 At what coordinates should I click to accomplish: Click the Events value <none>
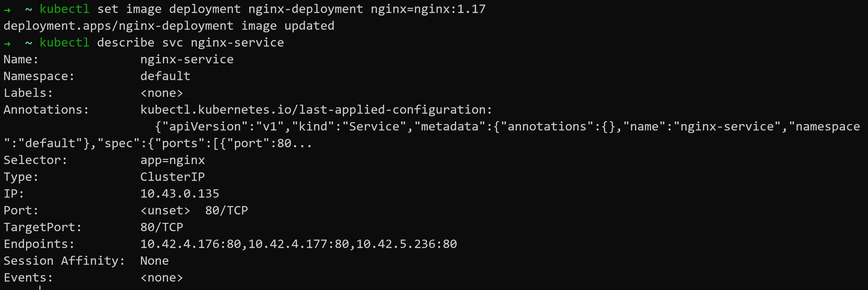point(161,278)
